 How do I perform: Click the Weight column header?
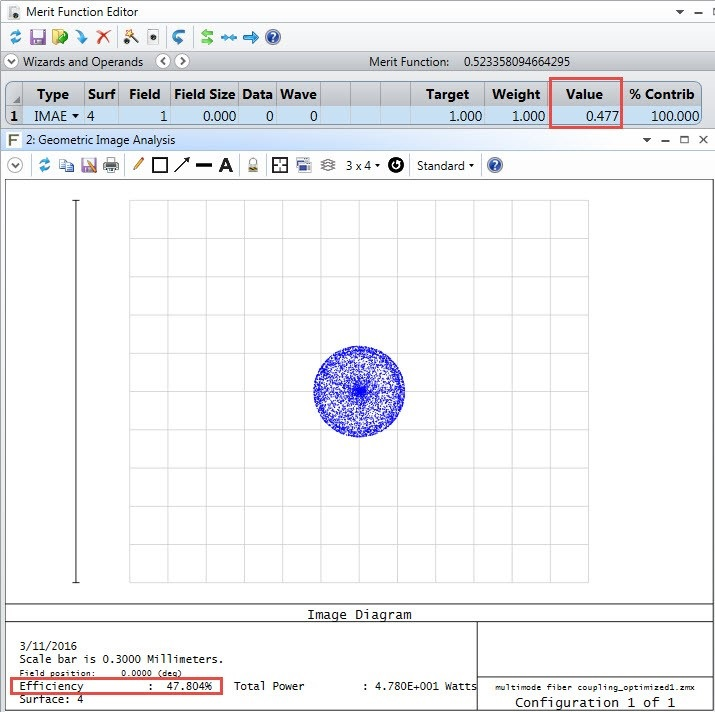tap(515, 94)
